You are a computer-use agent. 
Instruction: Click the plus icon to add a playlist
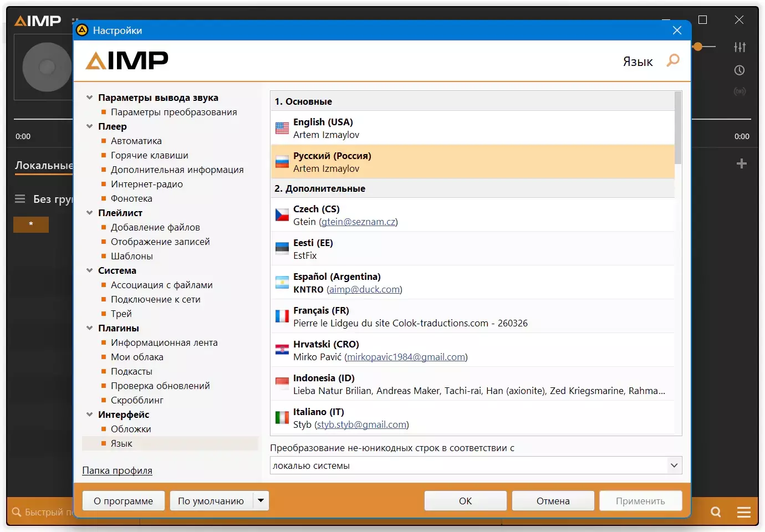742,163
